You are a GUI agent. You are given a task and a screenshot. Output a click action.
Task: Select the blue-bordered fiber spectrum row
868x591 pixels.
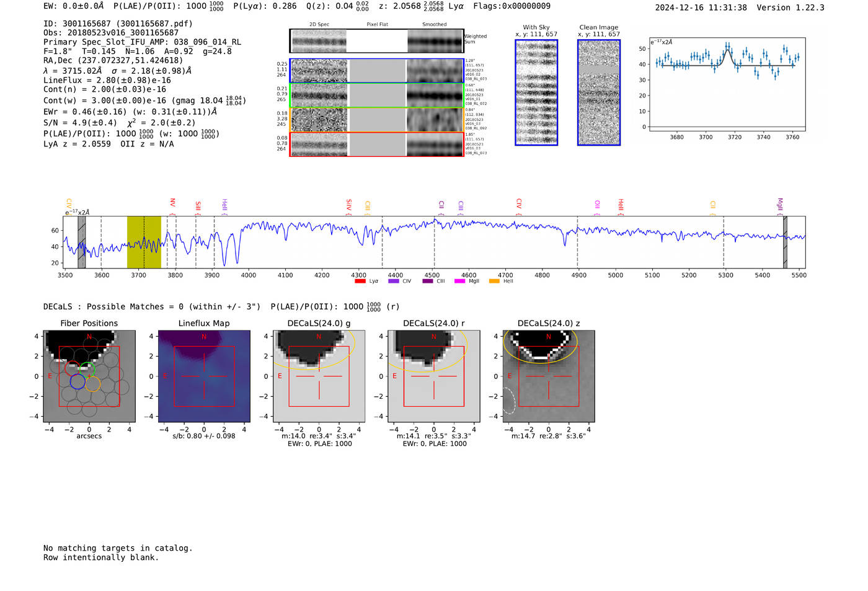click(x=377, y=71)
